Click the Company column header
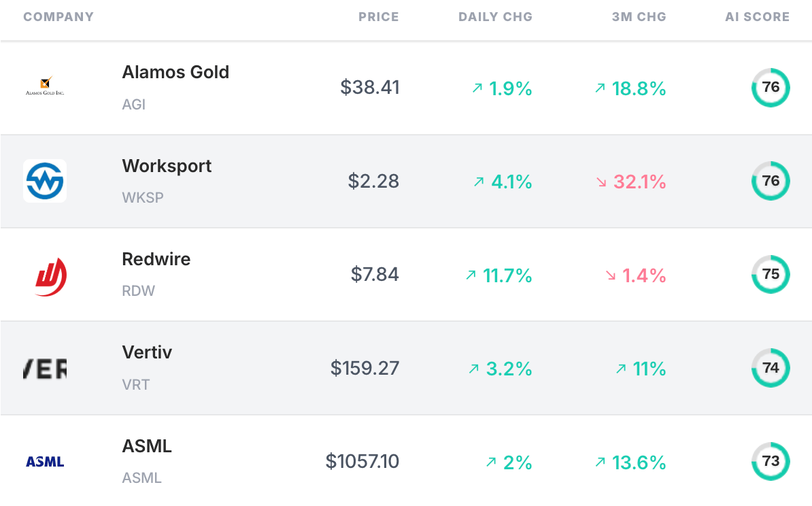 58,17
